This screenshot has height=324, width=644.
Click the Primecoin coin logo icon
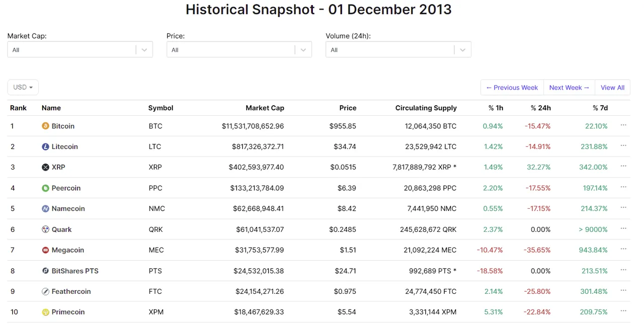click(x=45, y=312)
